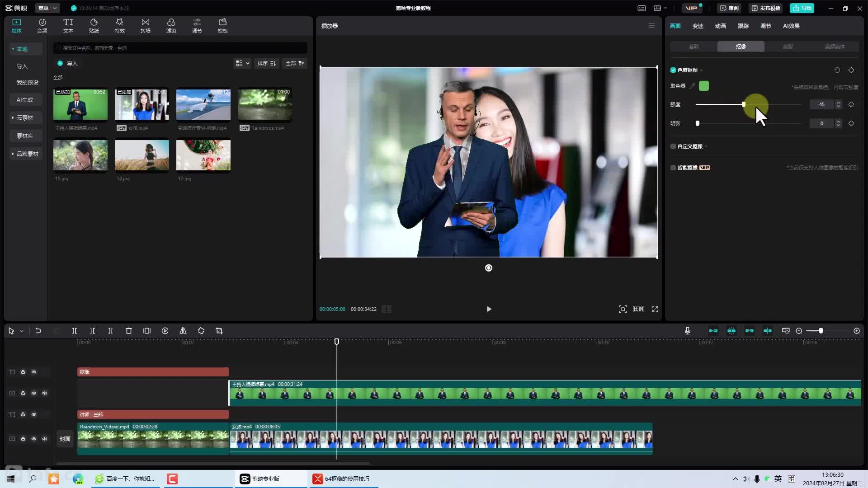Open the player panel hamburger menu

pos(651,26)
